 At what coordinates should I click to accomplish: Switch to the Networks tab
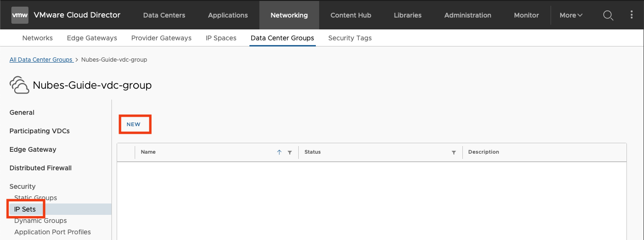[37, 38]
